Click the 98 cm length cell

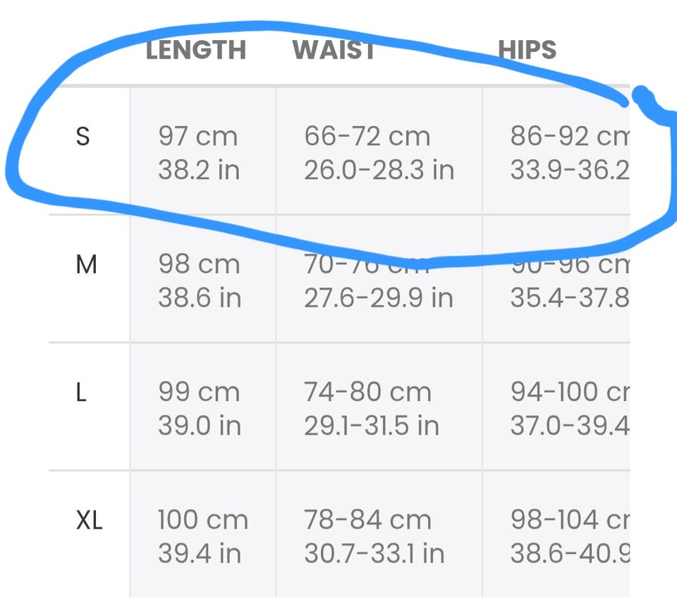pyautogui.click(x=202, y=279)
